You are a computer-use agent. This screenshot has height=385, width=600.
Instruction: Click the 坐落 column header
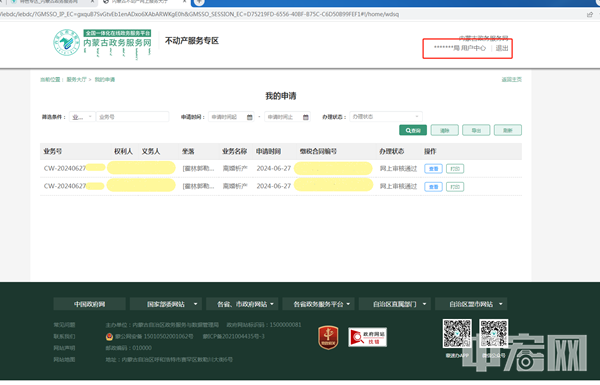tap(188, 152)
